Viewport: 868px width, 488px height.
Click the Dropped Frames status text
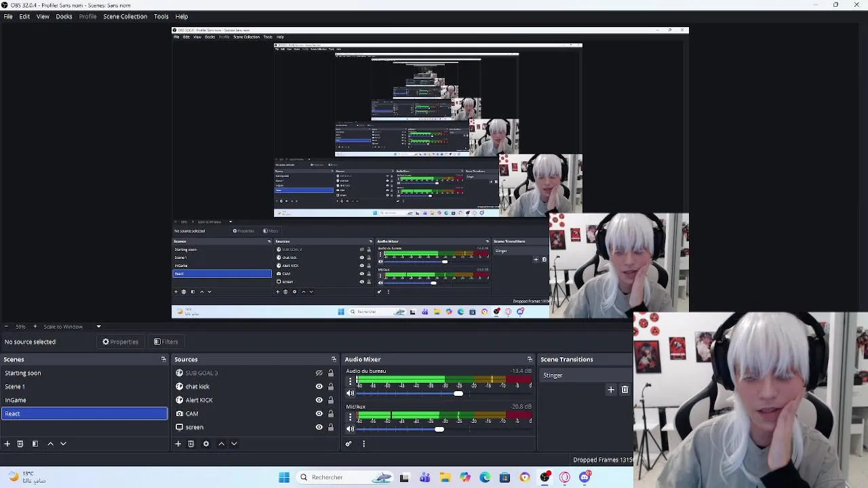click(603, 460)
